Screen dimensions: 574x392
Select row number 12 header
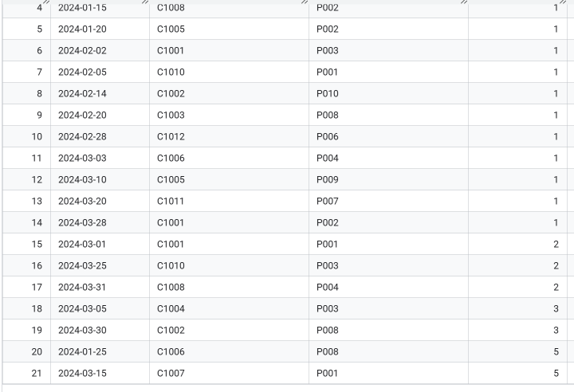pyautogui.click(x=37, y=179)
